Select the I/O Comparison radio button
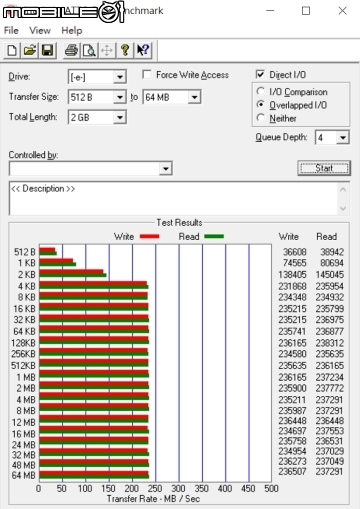This screenshot has height=509, width=360. (260, 91)
